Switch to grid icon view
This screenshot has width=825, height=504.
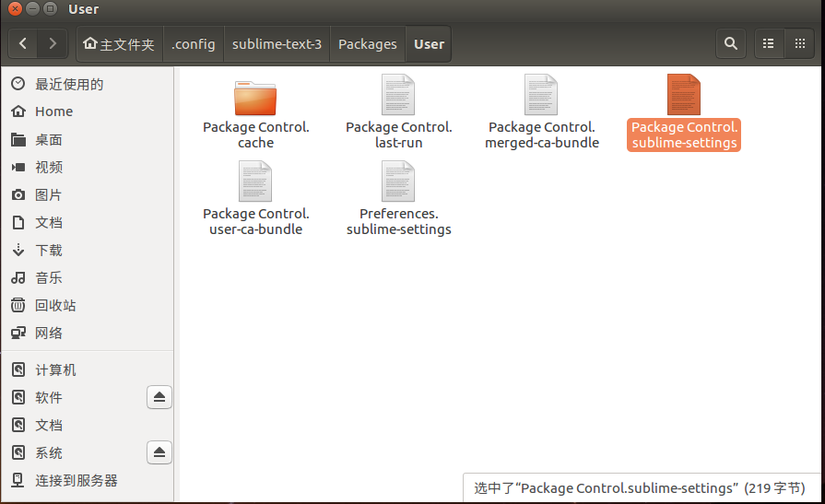click(x=800, y=43)
